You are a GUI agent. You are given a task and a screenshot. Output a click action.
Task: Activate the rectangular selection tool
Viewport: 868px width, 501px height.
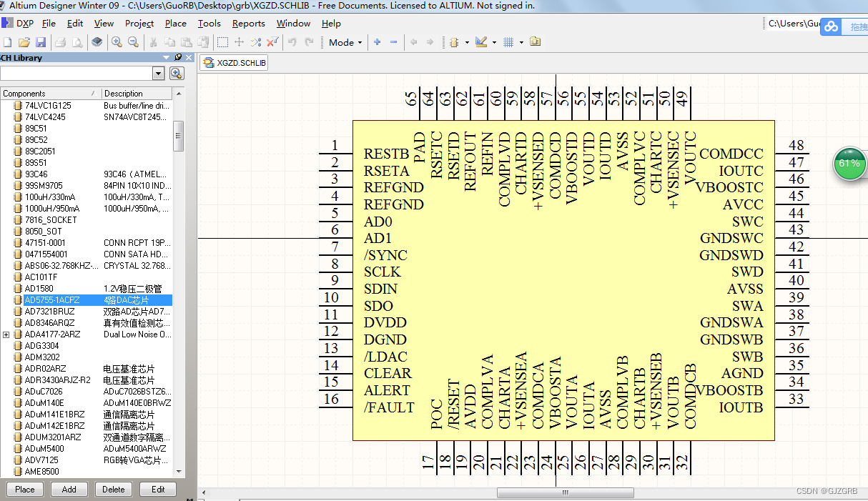coord(222,42)
